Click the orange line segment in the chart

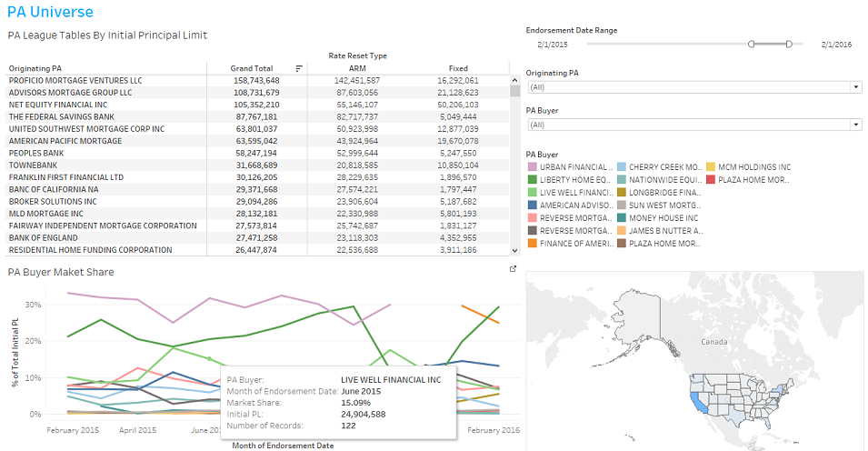481,314
